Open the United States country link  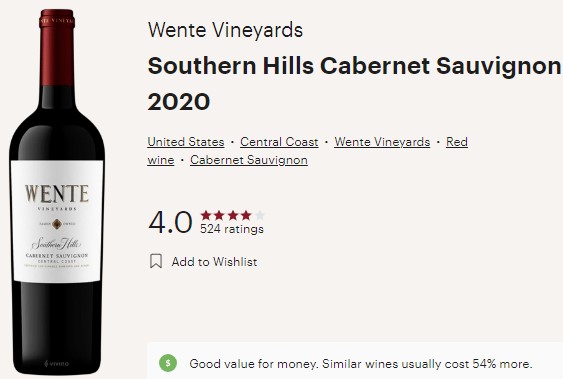[186, 142]
